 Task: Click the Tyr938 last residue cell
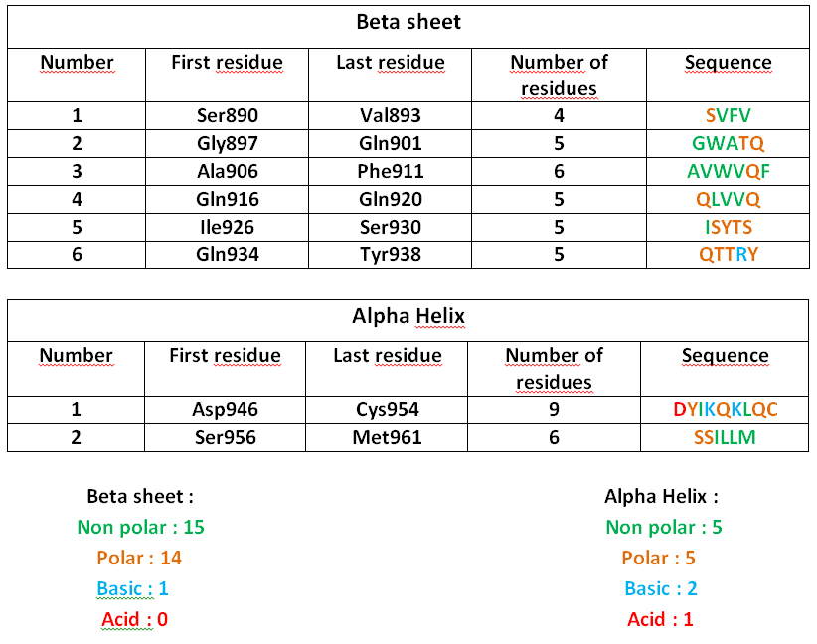point(391,254)
